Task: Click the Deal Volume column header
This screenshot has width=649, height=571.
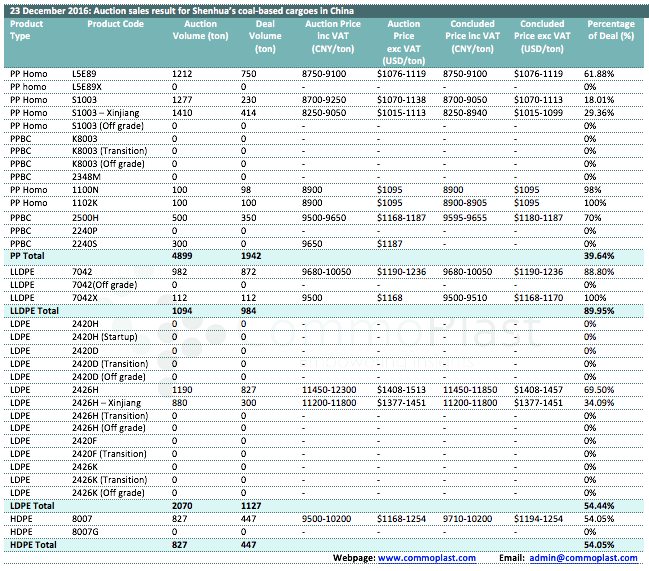Action: [265, 35]
